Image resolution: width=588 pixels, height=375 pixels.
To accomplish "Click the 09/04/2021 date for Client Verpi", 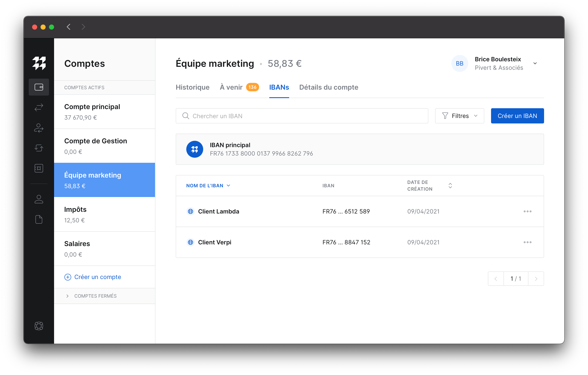I will pyautogui.click(x=423, y=242).
